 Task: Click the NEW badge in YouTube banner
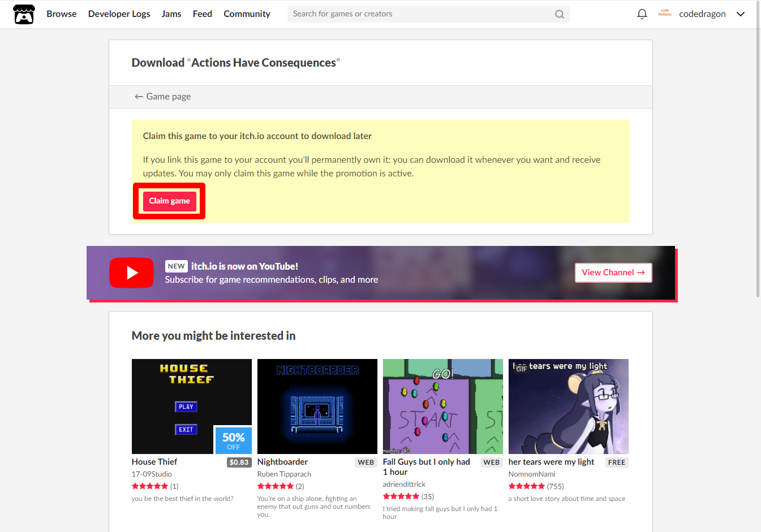tap(177, 266)
